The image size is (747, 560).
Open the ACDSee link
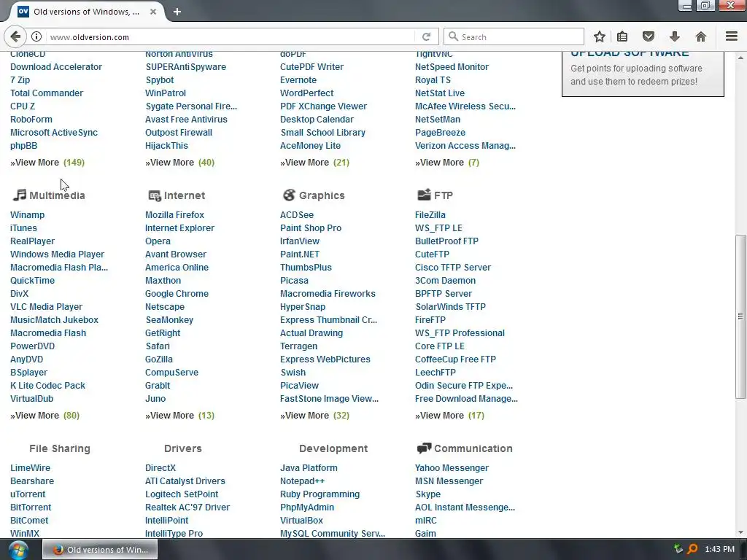point(297,215)
